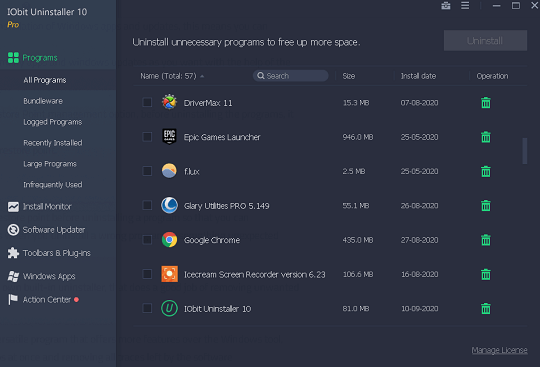Check the Google Chrome checkbox
This screenshot has height=367, width=540.
[x=147, y=240]
